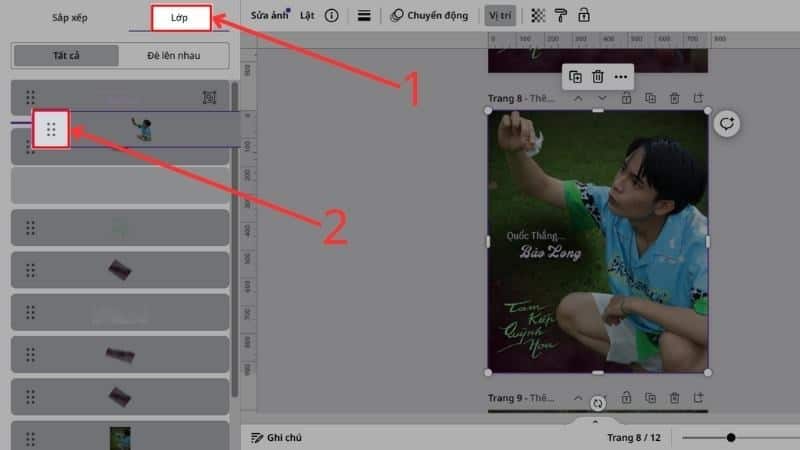Toggle the lock on page Trang 8
This screenshot has height=450, width=800.
click(626, 98)
